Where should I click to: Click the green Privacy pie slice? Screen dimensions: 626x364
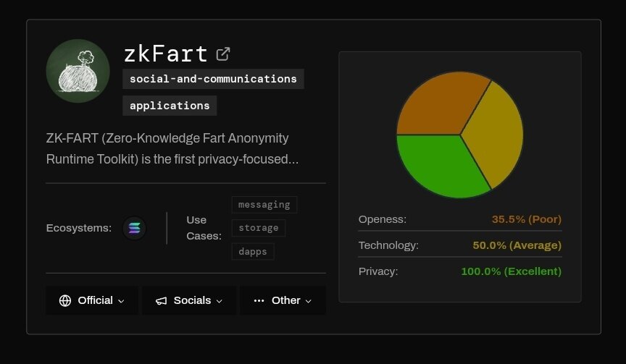(438, 165)
